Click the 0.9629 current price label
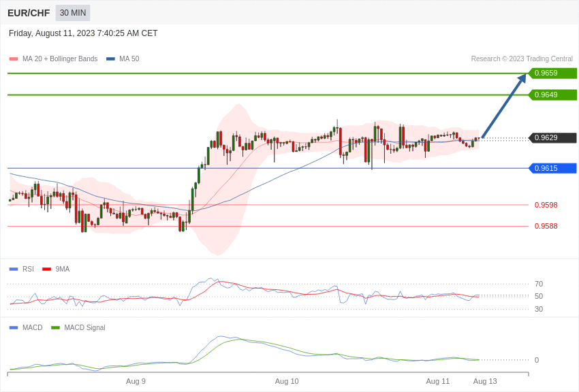The image size is (579, 392). (x=553, y=138)
